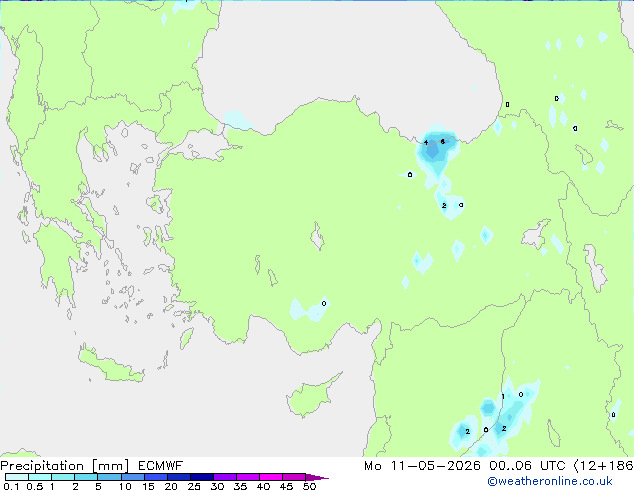Click the precipitation value '1' on the map

[503, 396]
